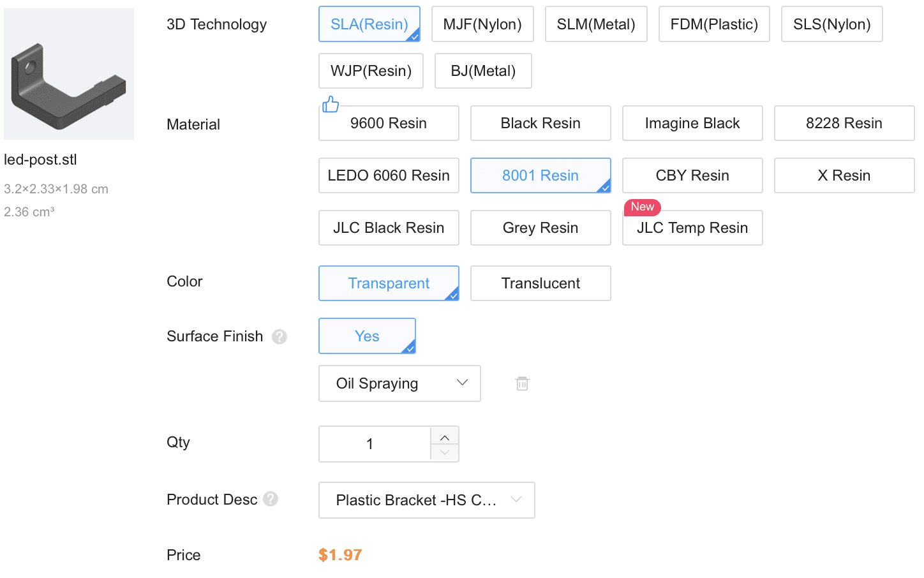The width and height of the screenshot is (924, 578).
Task: Increase quantity with the up arrow
Action: tap(445, 437)
